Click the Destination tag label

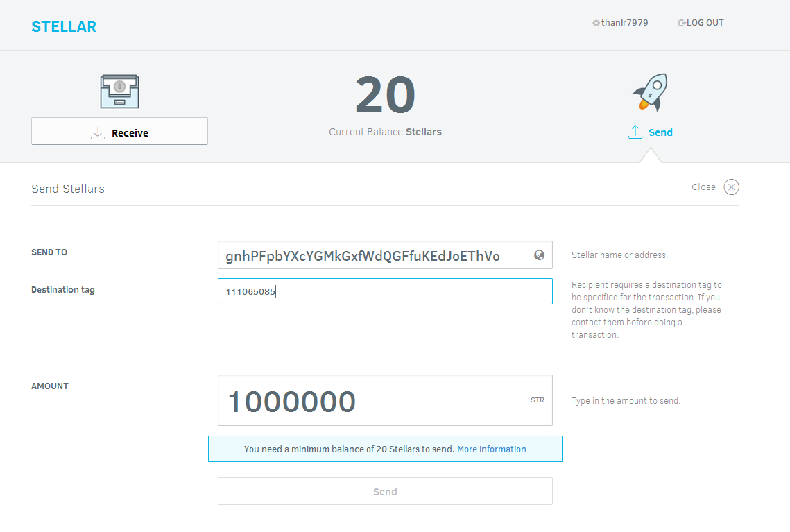[63, 290]
